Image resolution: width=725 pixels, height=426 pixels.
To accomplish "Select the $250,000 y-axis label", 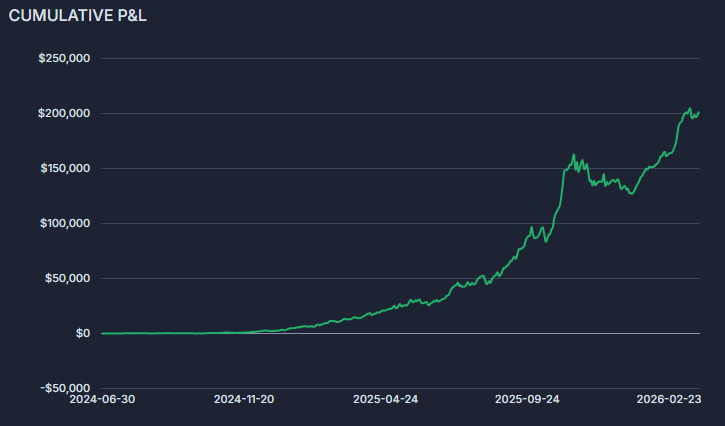I will (x=64, y=58).
